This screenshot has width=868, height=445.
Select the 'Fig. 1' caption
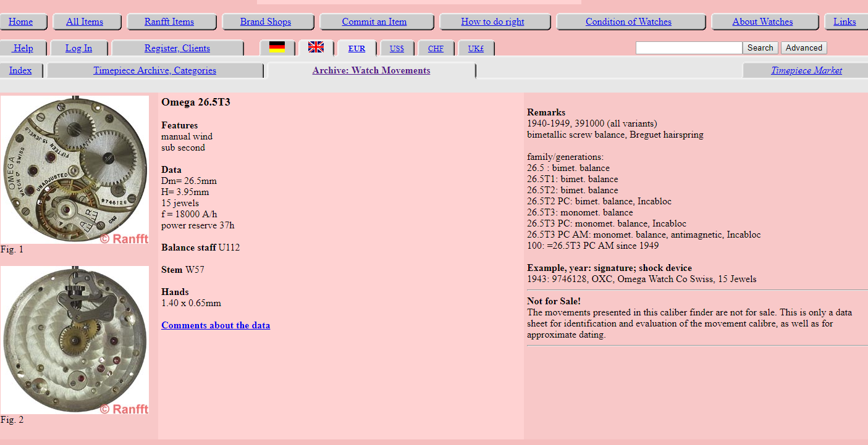coord(12,249)
